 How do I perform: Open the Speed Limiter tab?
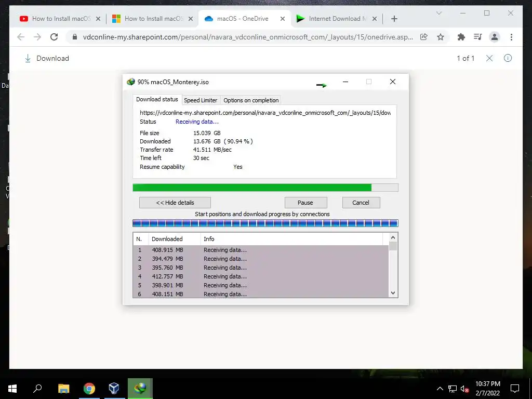click(x=201, y=100)
